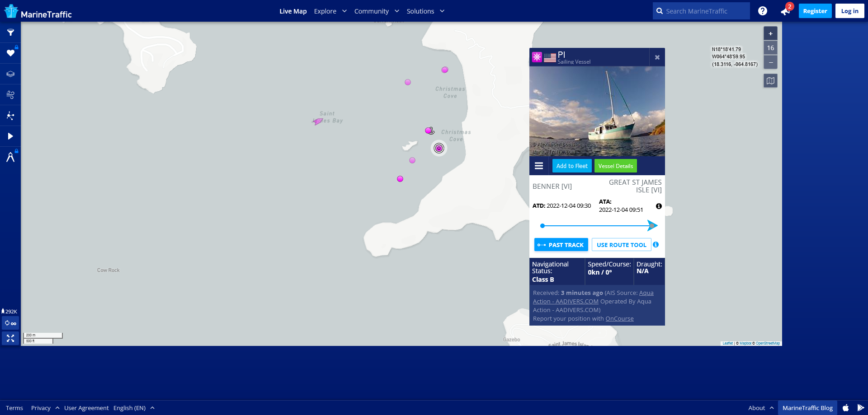Open notifications megaphone icon

[x=785, y=11]
